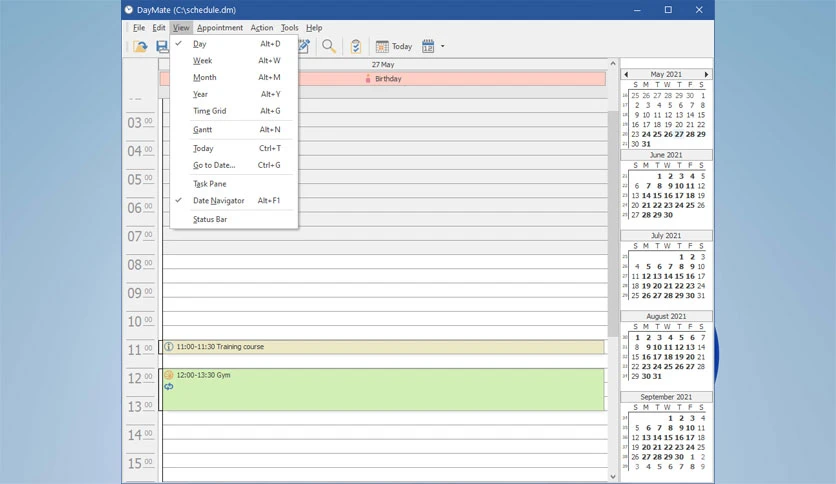Select the Birthday all-day event
The width and height of the screenshot is (836, 484).
coord(383,79)
